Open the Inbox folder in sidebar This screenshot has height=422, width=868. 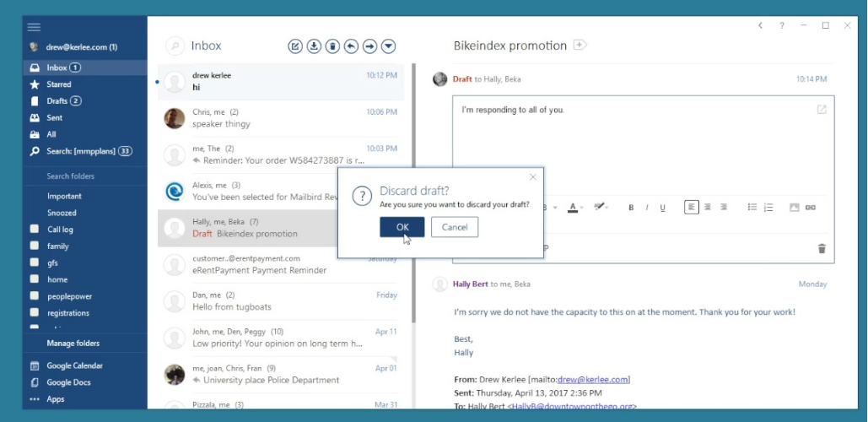84,68
